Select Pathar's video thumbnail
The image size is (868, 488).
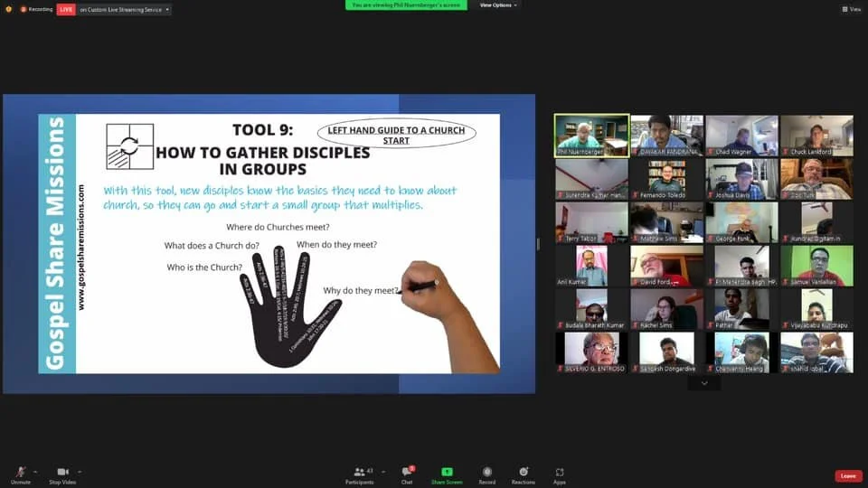pyautogui.click(x=741, y=309)
